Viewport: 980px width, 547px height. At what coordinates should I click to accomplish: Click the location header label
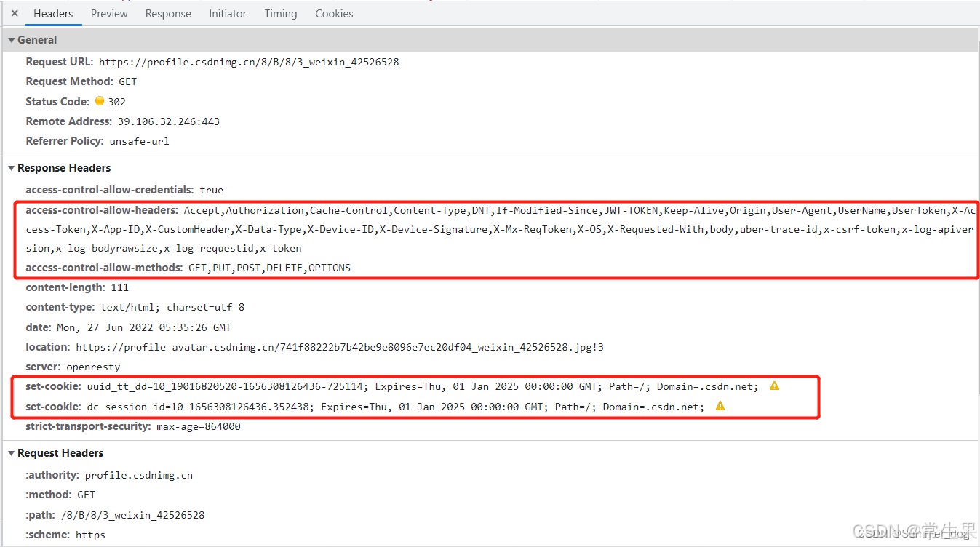[x=48, y=347]
